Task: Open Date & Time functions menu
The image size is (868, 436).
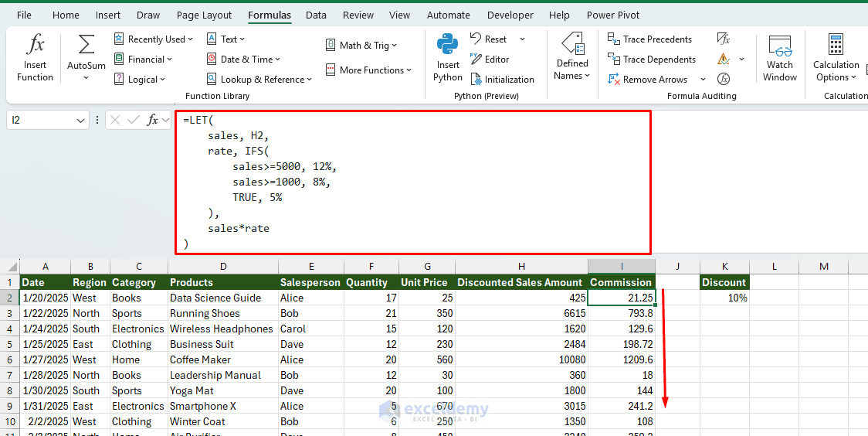Action: click(243, 60)
